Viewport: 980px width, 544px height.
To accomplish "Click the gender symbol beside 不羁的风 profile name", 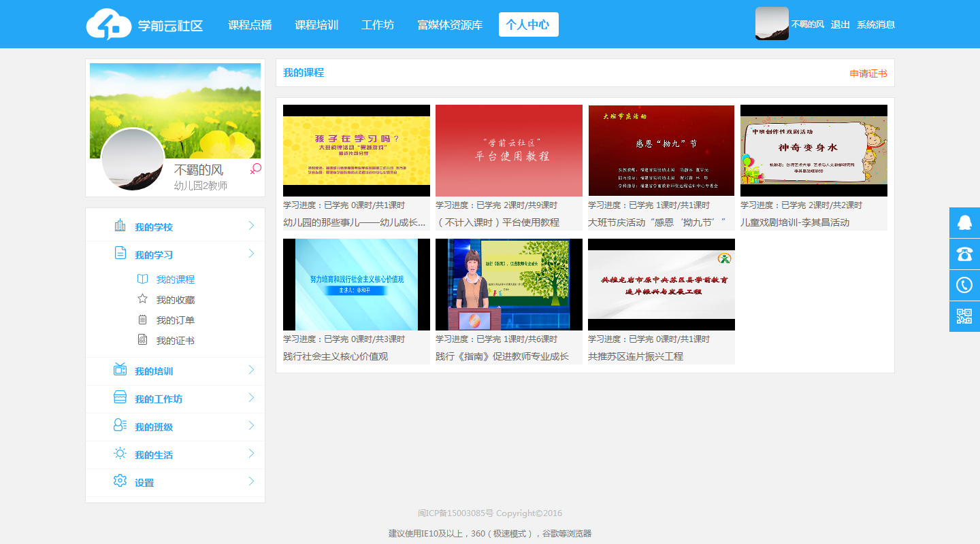I will click(x=255, y=169).
